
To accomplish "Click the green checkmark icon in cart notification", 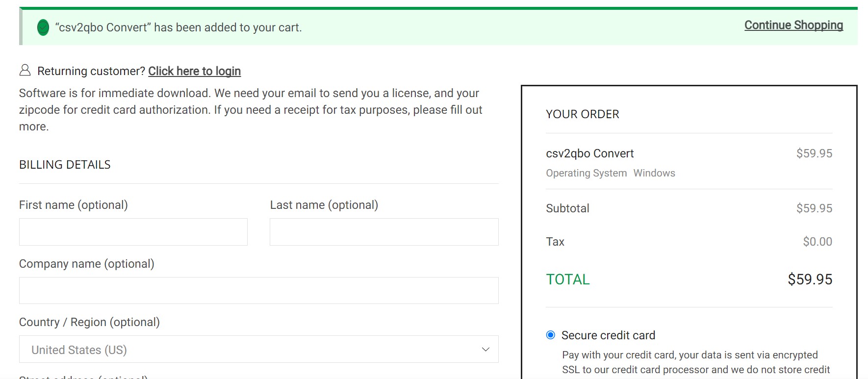I will point(43,27).
